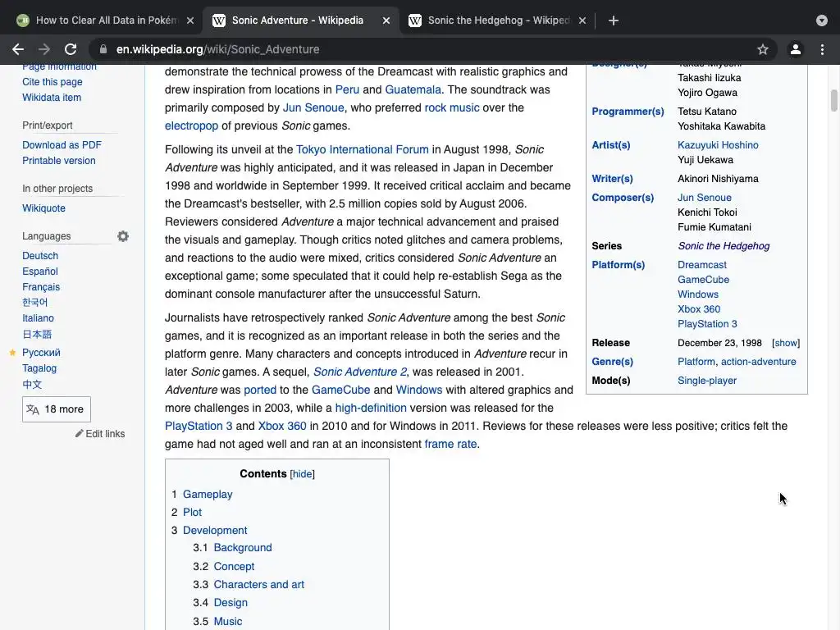This screenshot has width=840, height=630.
Task: Follow the frame rate link
Action: click(450, 444)
